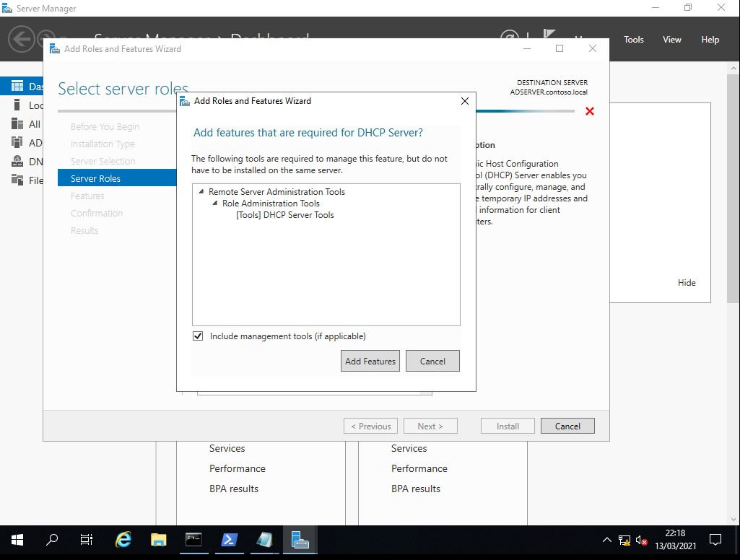Open Command Prompt from the taskbar
The image size is (740, 560).
(193, 540)
